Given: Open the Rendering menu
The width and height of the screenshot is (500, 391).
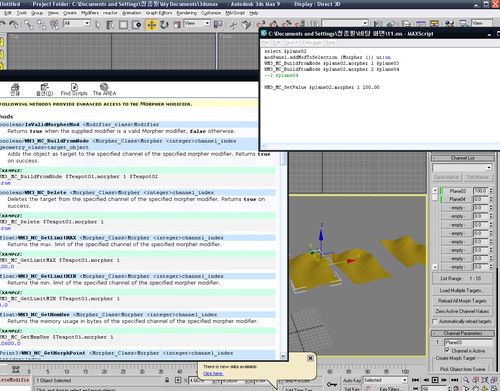Looking at the screenshot, I should [x=187, y=13].
